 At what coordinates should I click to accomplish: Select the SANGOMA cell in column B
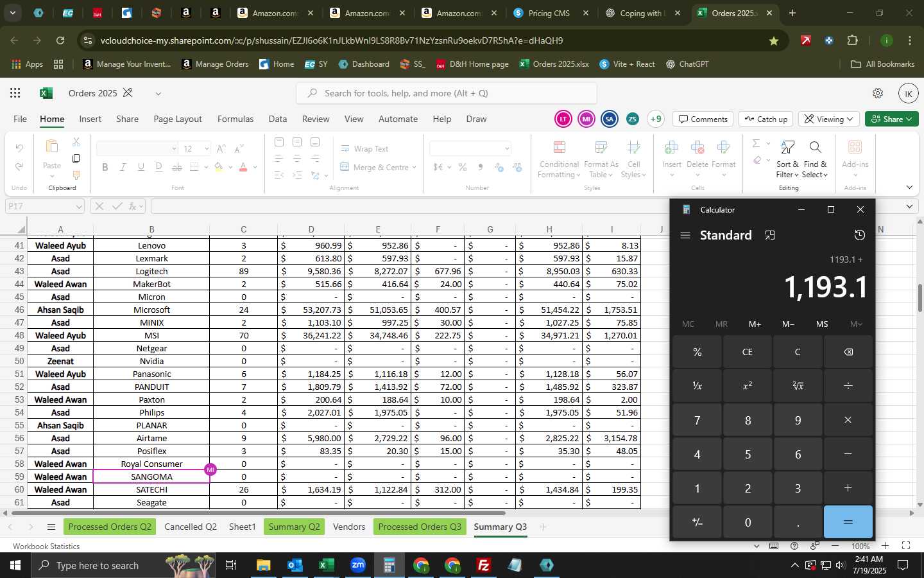coord(151,477)
